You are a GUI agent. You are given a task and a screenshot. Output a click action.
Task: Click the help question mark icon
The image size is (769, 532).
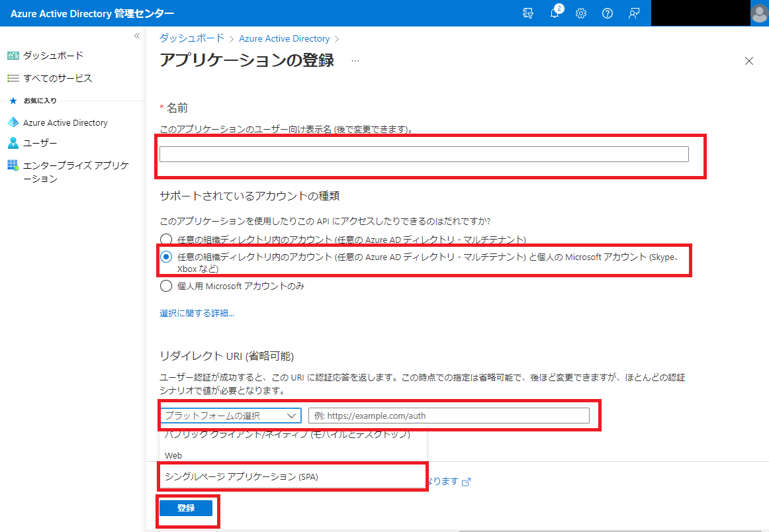click(x=607, y=13)
